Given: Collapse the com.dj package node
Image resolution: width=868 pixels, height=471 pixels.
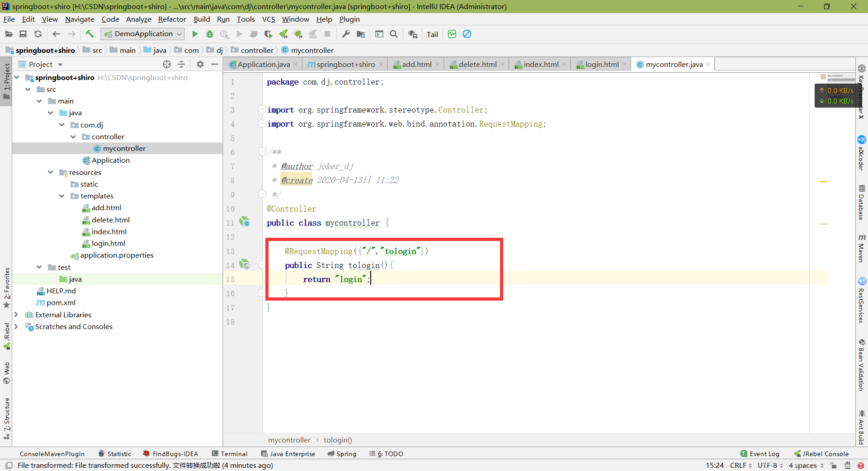Looking at the screenshot, I should coord(62,125).
